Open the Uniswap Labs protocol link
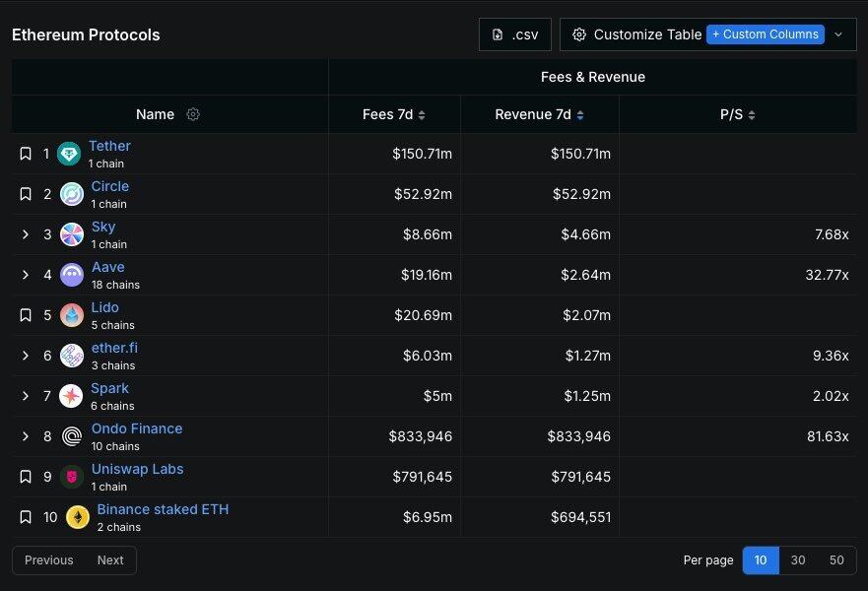The image size is (868, 591). 137,469
